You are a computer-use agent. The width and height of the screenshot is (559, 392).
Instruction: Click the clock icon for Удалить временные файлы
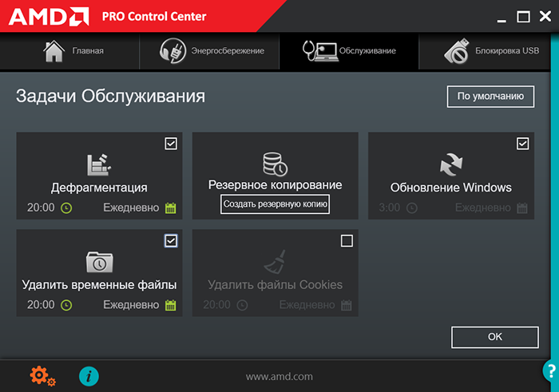[x=66, y=305]
